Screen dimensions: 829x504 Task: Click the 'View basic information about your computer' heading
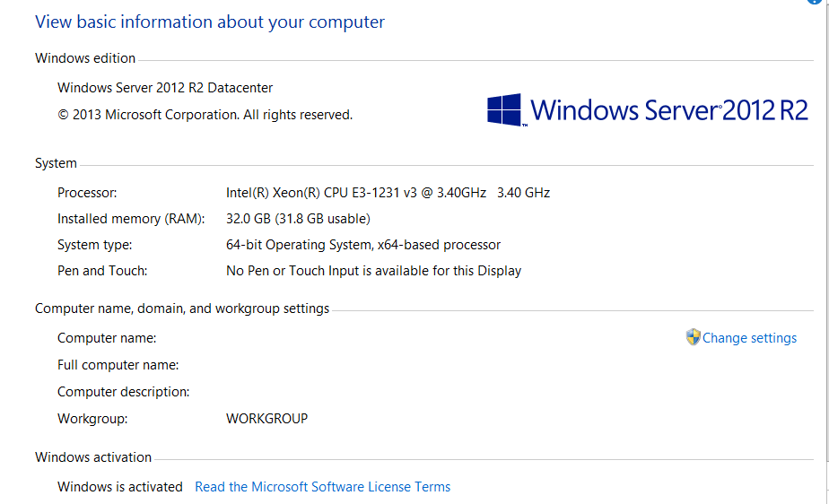(210, 22)
